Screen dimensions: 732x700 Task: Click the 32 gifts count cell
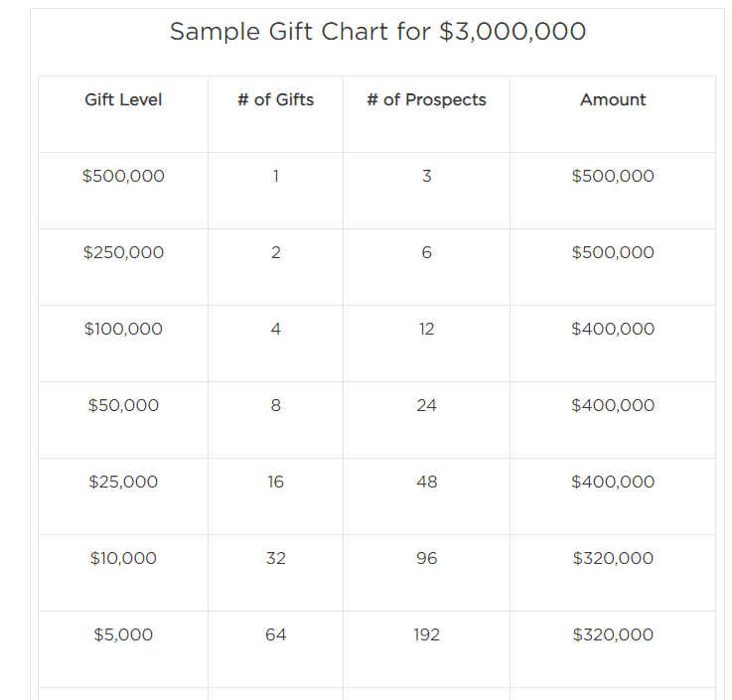(275, 559)
